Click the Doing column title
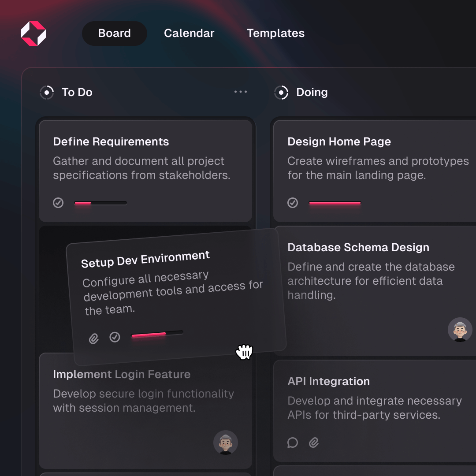This screenshot has height=476, width=476. tap(312, 93)
